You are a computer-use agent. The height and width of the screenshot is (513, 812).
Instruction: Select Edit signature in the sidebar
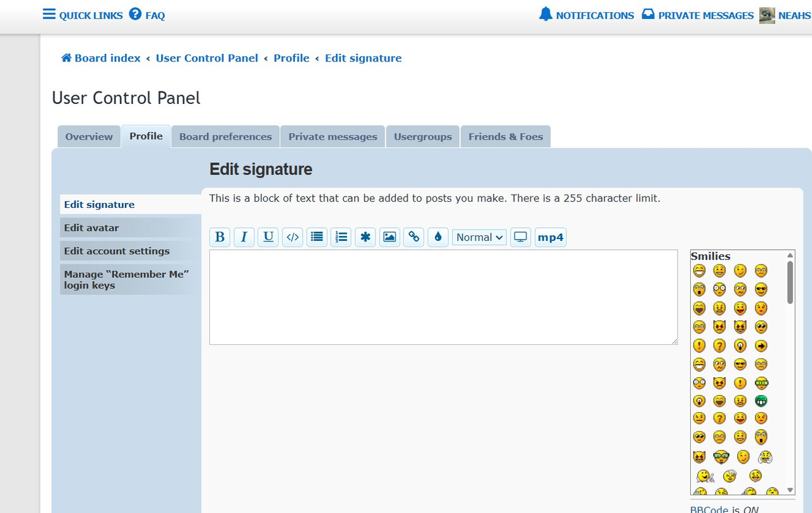(x=131, y=204)
